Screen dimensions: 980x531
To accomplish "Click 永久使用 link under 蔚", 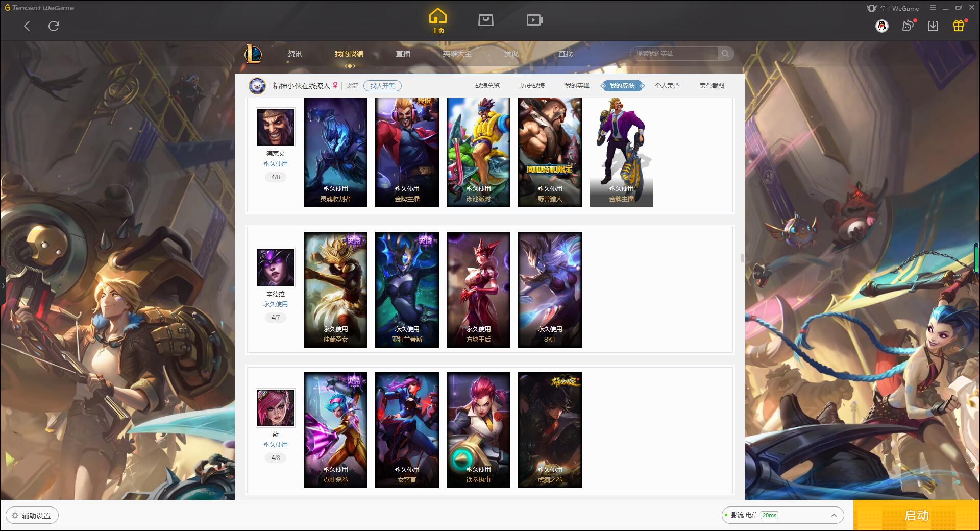I will click(276, 445).
